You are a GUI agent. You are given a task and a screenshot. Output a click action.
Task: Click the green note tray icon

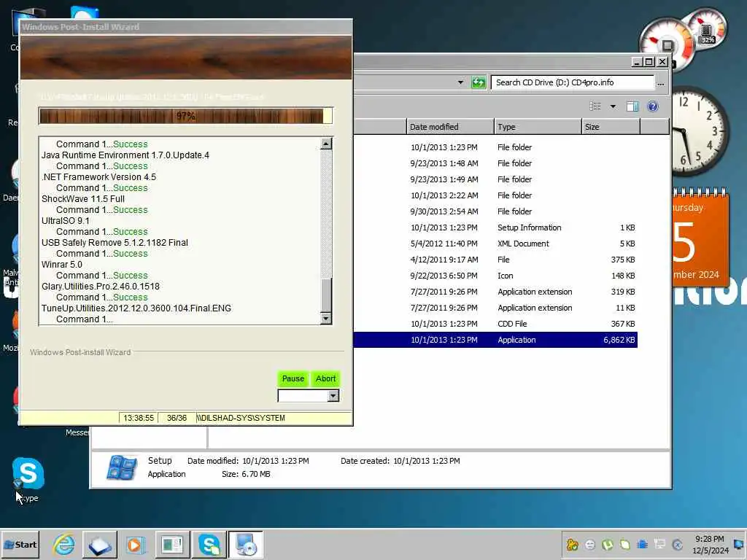(624, 544)
